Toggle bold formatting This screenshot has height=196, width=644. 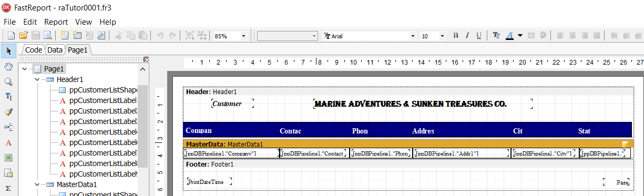(x=456, y=36)
